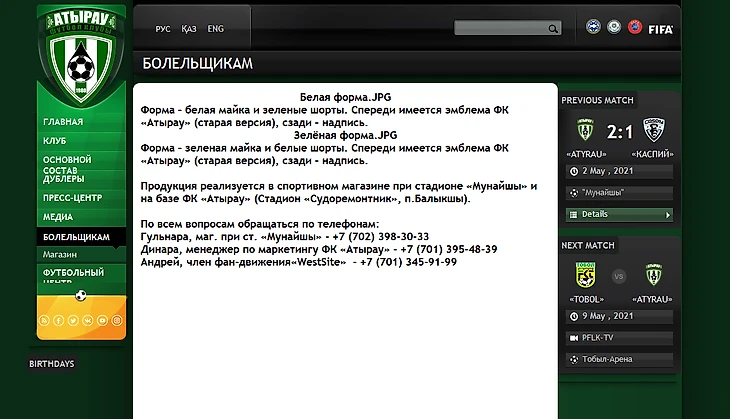Open the FIFA logo link
The image size is (730, 419).
pyautogui.click(x=661, y=29)
